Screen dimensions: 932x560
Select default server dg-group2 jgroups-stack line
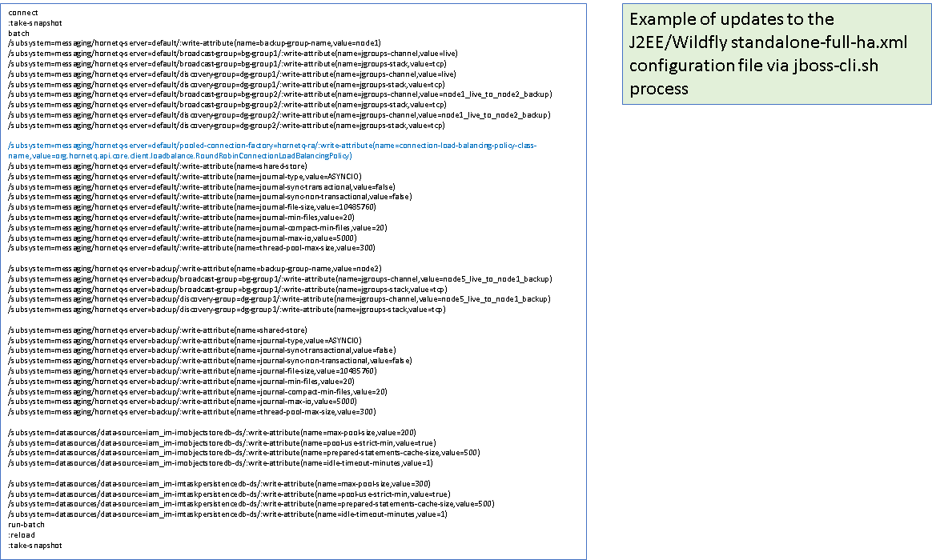227,126
